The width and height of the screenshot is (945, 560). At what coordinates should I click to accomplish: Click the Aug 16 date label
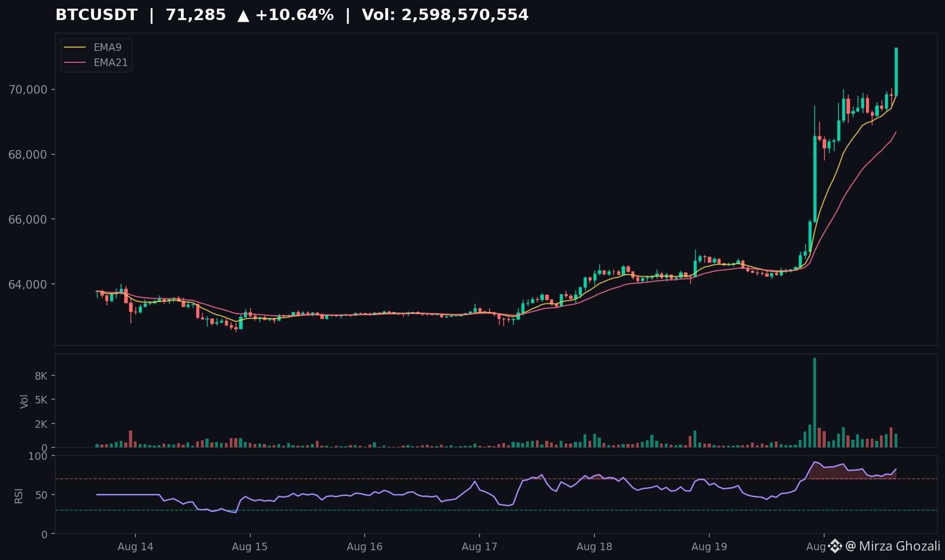[x=365, y=546]
